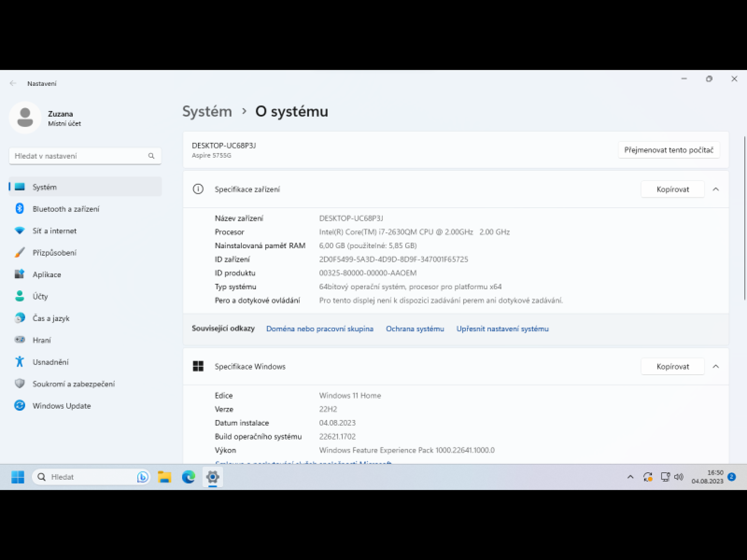This screenshot has width=747, height=560.
Task: Open Čas a jazyk settings
Action: (x=51, y=318)
